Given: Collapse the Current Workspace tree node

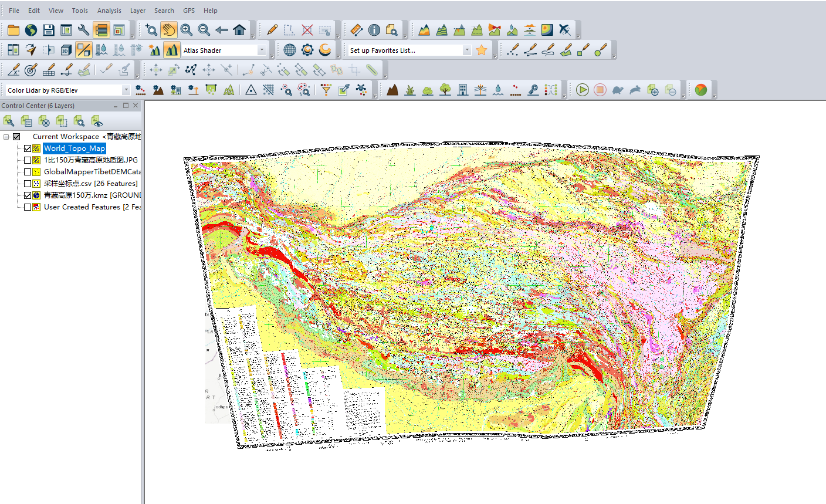Looking at the screenshot, I should click(x=6, y=137).
